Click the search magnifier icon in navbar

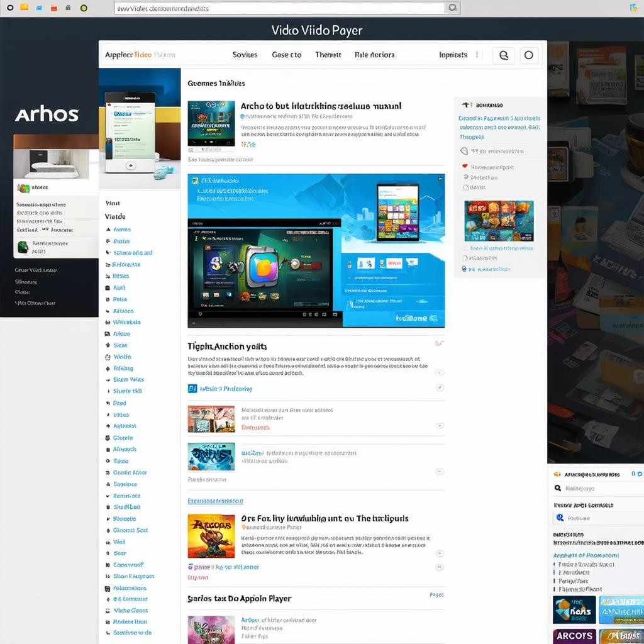pyautogui.click(x=503, y=55)
